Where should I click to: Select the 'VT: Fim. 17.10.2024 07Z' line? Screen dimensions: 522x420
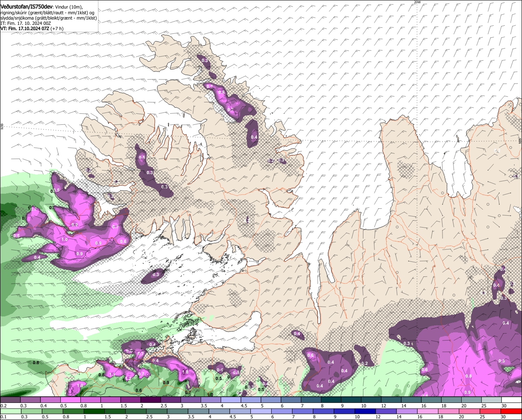click(x=25, y=29)
